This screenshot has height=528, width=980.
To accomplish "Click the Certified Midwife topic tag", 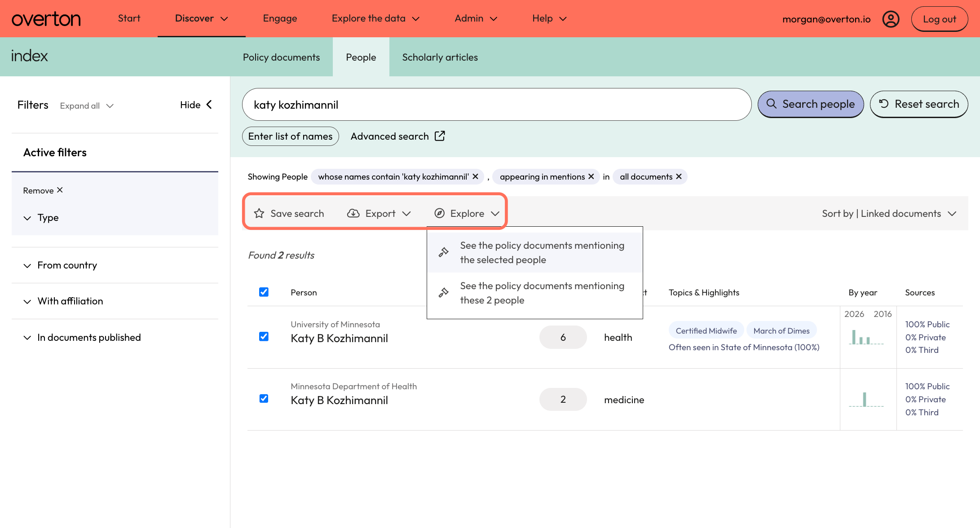I will pos(706,330).
